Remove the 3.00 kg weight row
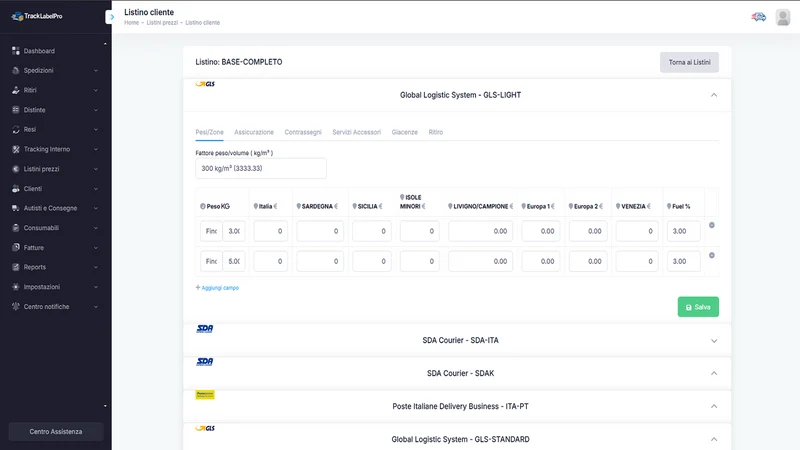 712,225
